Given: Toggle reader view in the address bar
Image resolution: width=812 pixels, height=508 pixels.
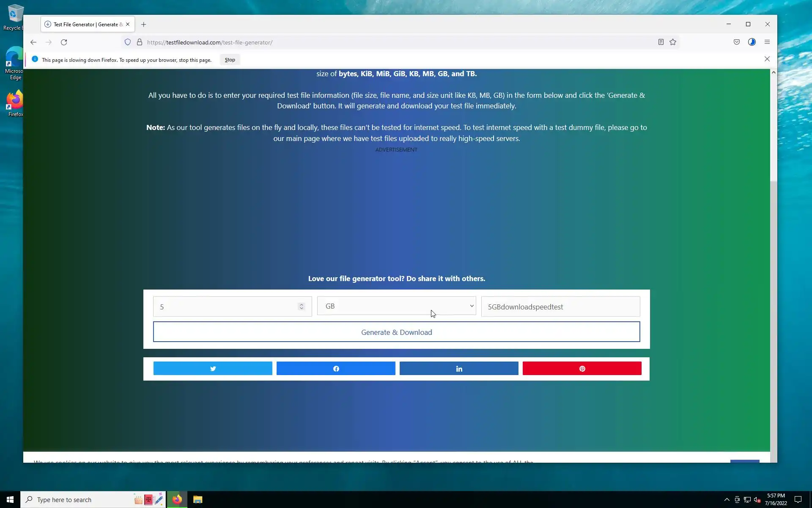Looking at the screenshot, I should click(661, 42).
